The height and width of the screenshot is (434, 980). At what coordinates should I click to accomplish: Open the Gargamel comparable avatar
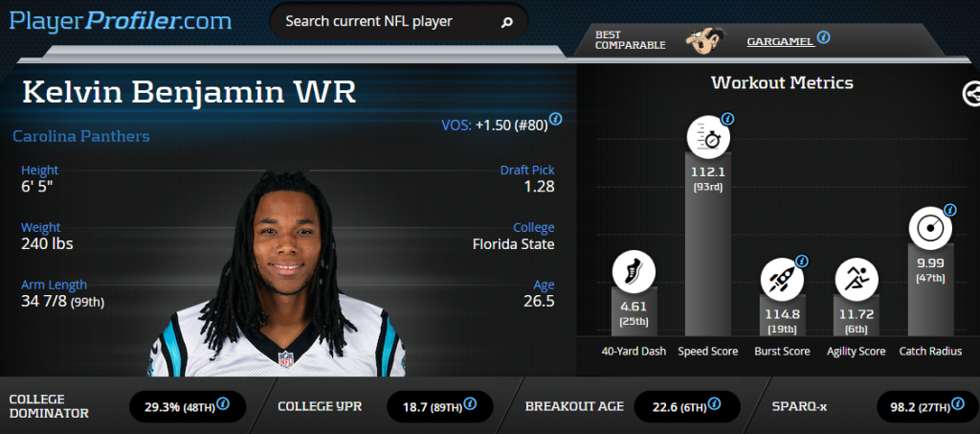click(x=704, y=40)
